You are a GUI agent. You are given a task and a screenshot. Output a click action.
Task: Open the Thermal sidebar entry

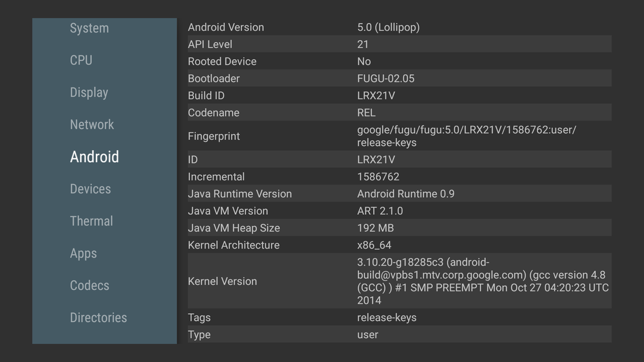91,221
